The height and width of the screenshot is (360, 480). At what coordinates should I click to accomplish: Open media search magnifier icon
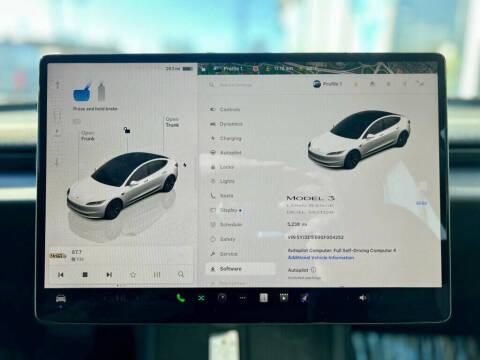pos(181,274)
